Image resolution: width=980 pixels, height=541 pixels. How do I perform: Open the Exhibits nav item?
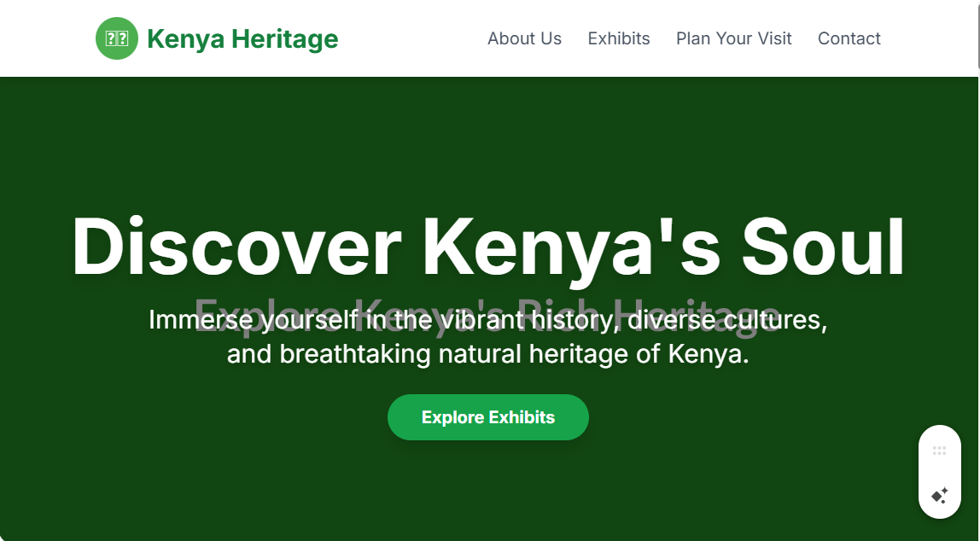click(x=619, y=38)
